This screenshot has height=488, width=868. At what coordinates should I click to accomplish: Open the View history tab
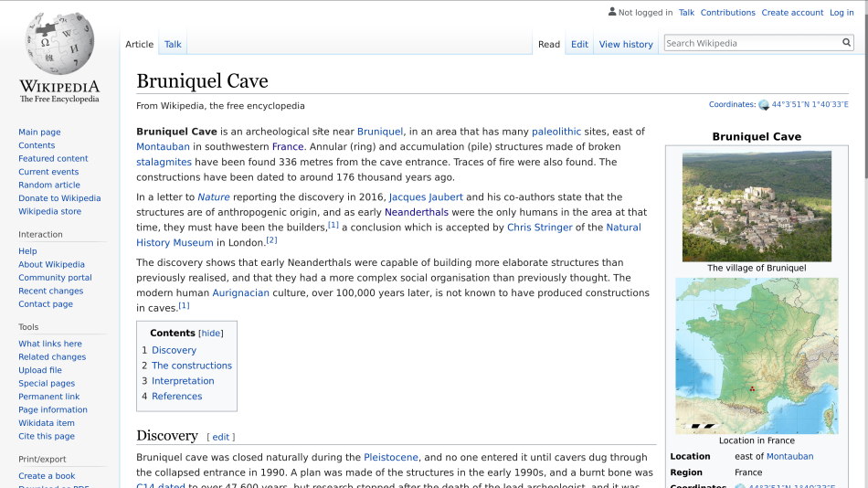626,44
